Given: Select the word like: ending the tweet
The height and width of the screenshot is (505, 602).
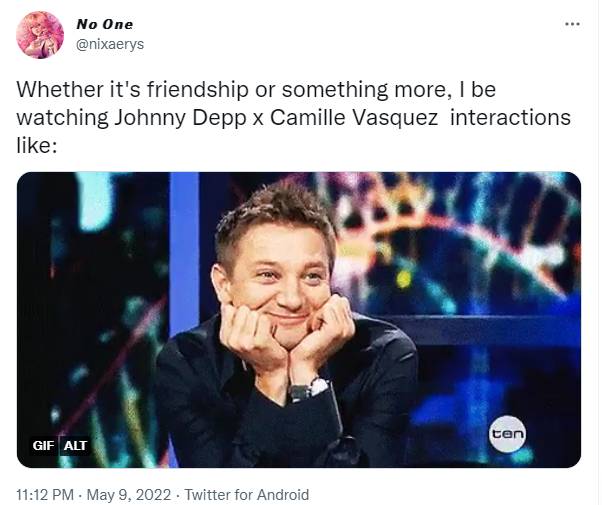Looking at the screenshot, I should [37, 146].
